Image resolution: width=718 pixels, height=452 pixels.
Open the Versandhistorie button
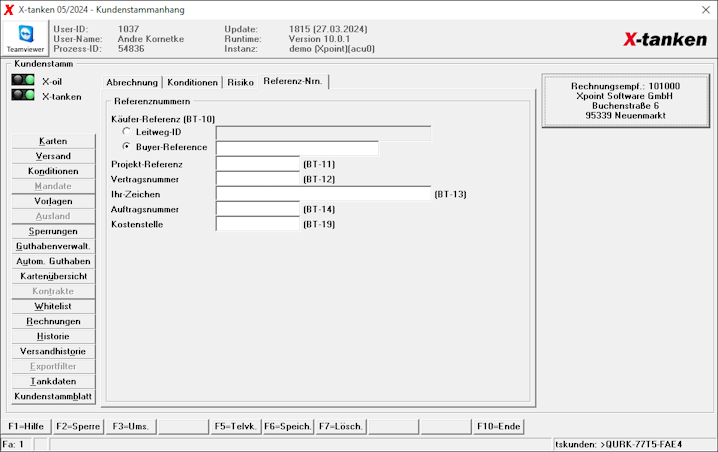coord(53,351)
